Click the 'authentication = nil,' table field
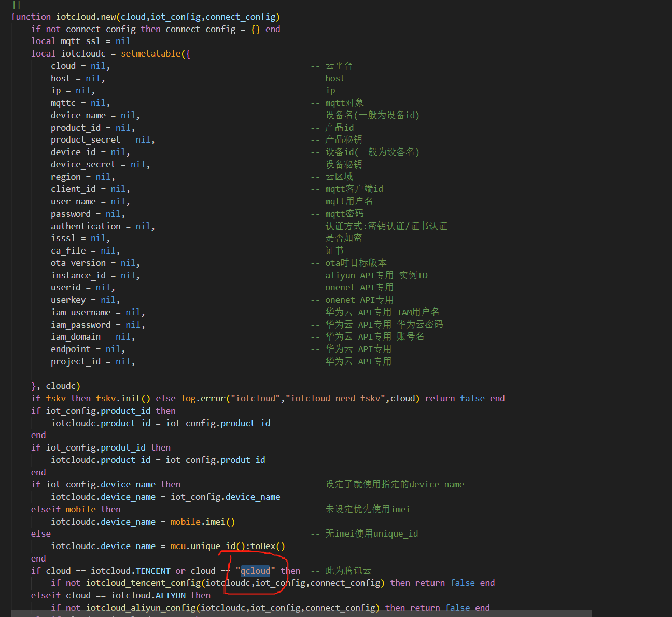Viewport: 672px width, 617px height. click(x=103, y=226)
